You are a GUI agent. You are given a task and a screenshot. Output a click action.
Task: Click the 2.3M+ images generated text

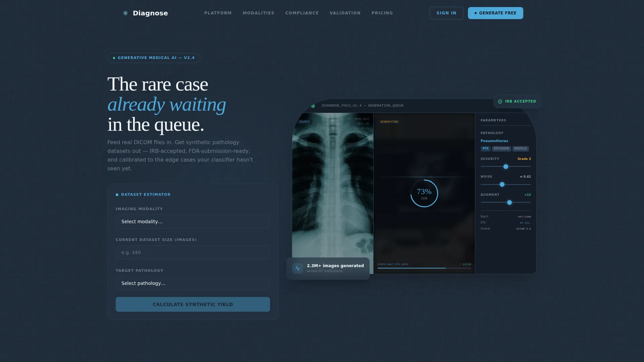(335, 266)
